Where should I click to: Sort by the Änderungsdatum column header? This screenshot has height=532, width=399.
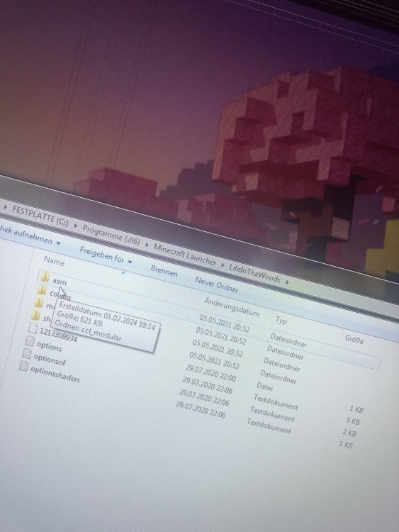(232, 306)
